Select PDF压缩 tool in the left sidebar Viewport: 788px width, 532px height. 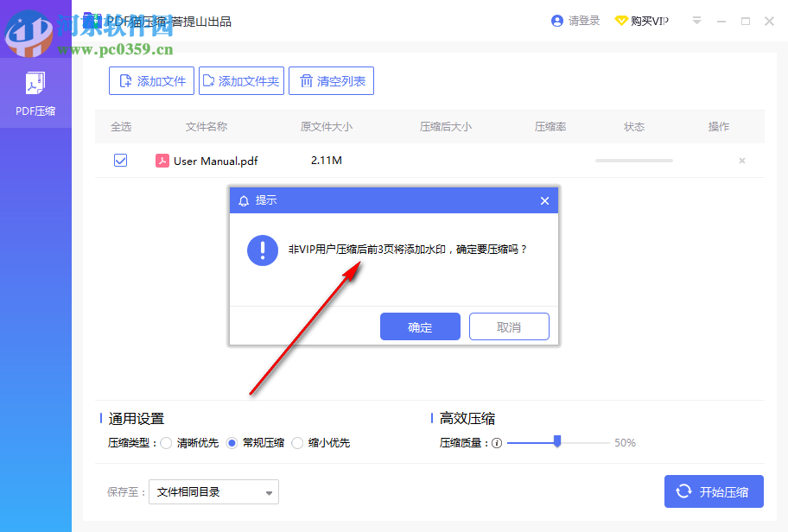[35, 91]
